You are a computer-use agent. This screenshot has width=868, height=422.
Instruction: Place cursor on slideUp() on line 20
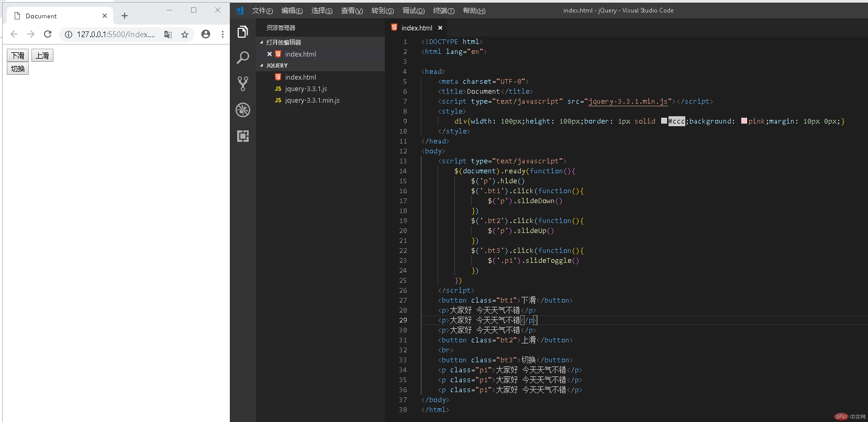535,231
